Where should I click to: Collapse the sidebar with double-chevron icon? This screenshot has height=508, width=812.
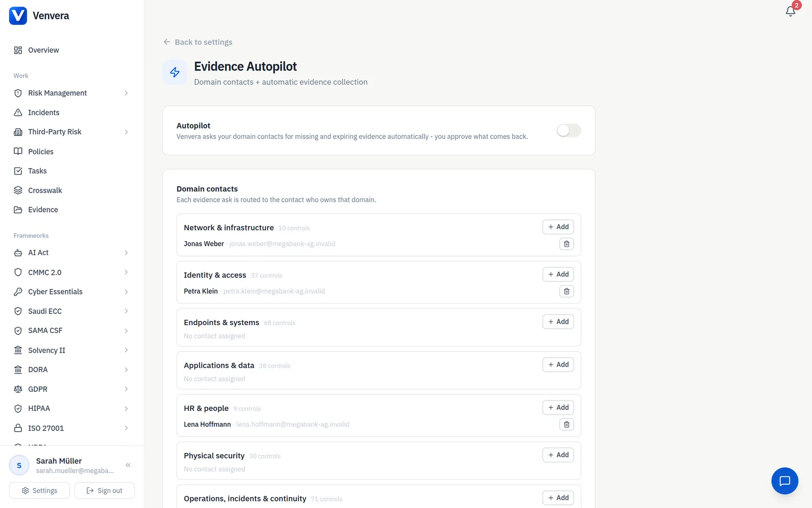pyautogui.click(x=128, y=465)
